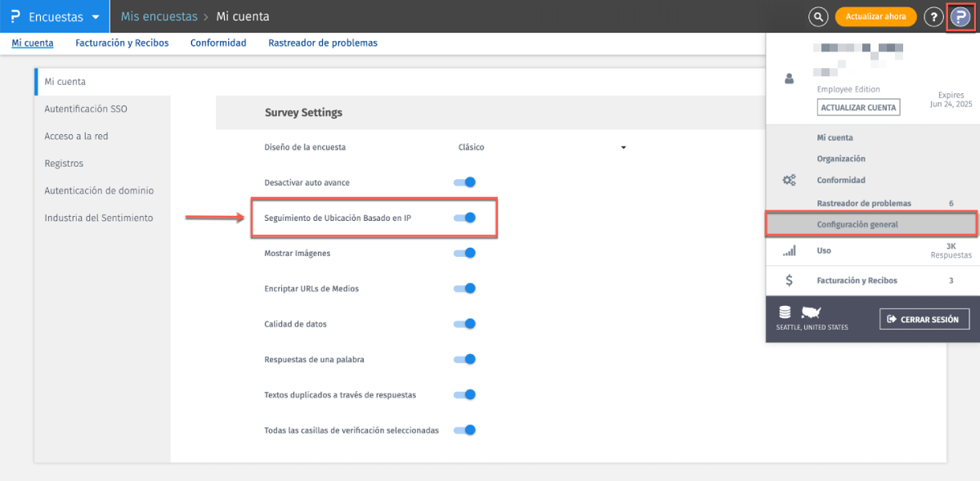Click the search magnifier icon
Image resolution: width=980 pixels, height=481 pixels.
817,16
